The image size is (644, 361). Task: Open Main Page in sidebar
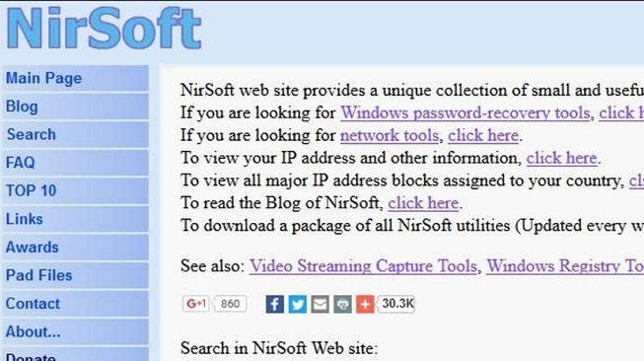tap(75, 78)
